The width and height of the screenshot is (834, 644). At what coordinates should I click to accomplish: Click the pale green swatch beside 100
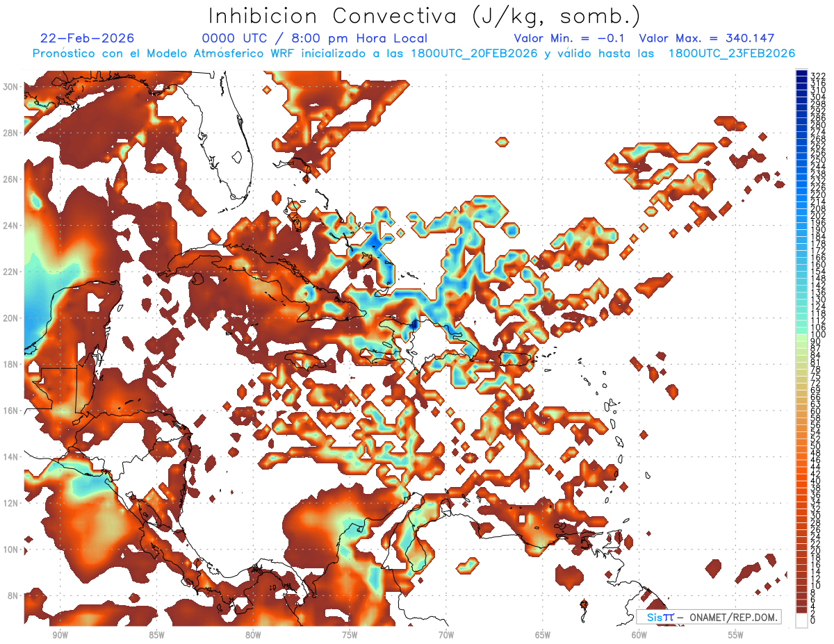pyautogui.click(x=801, y=337)
